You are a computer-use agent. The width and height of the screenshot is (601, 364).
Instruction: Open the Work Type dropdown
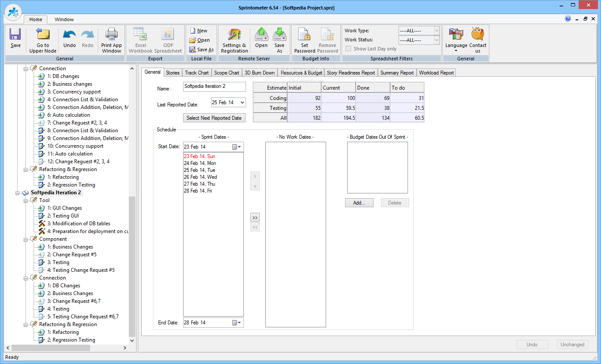click(436, 31)
